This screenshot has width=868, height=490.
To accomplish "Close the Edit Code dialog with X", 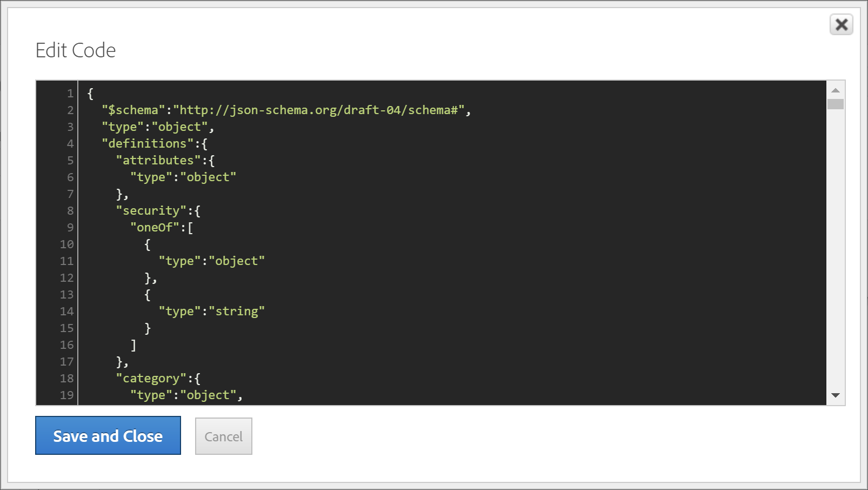I will [841, 25].
